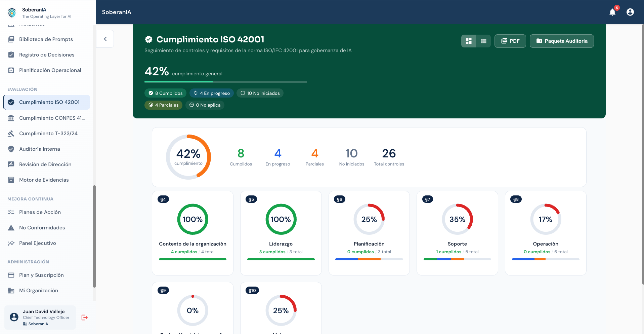Open the Juan David Vallejo profile card
644x334 pixels.
[x=40, y=318]
